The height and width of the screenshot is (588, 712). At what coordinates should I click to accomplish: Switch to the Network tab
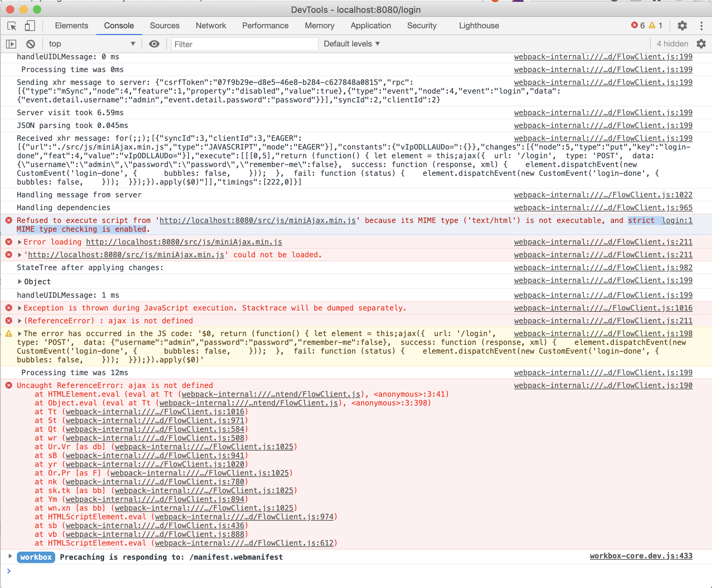211,26
